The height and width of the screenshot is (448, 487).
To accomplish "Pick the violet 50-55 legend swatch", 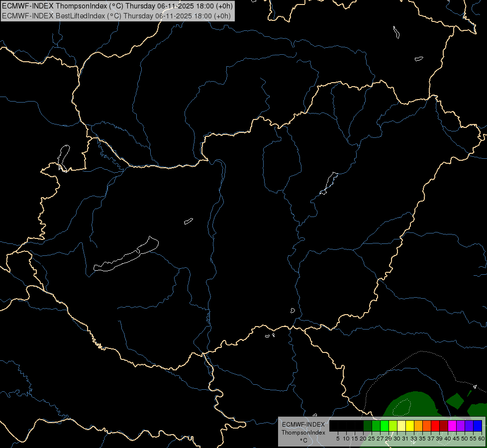I will [x=469, y=426].
